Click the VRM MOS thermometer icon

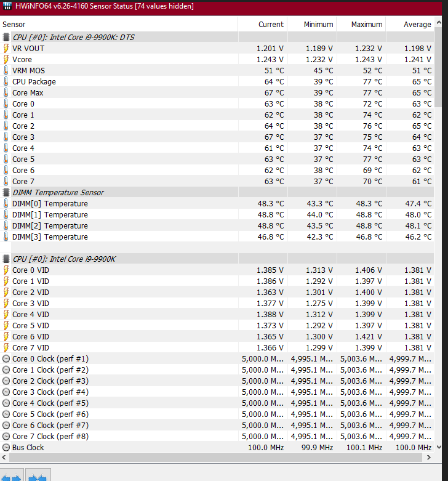[x=6, y=70]
